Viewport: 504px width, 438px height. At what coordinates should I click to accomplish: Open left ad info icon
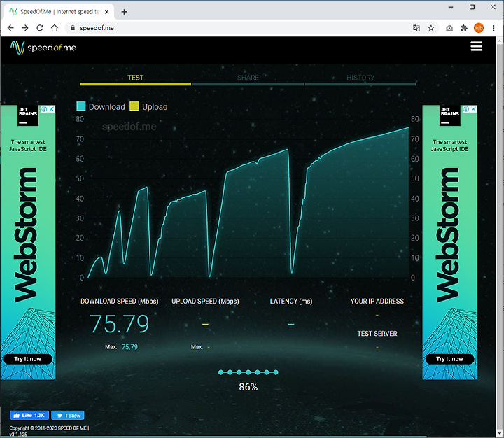tap(45, 109)
